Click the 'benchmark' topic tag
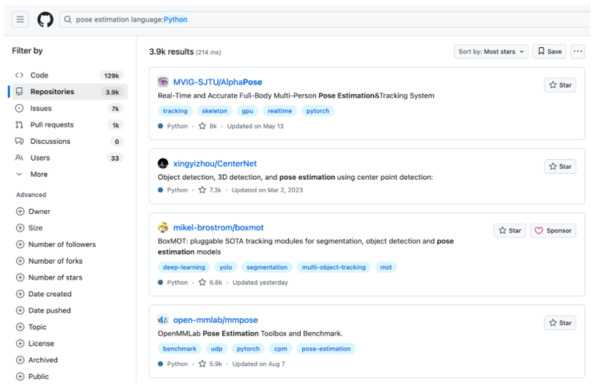The height and width of the screenshot is (391, 591). [179, 349]
